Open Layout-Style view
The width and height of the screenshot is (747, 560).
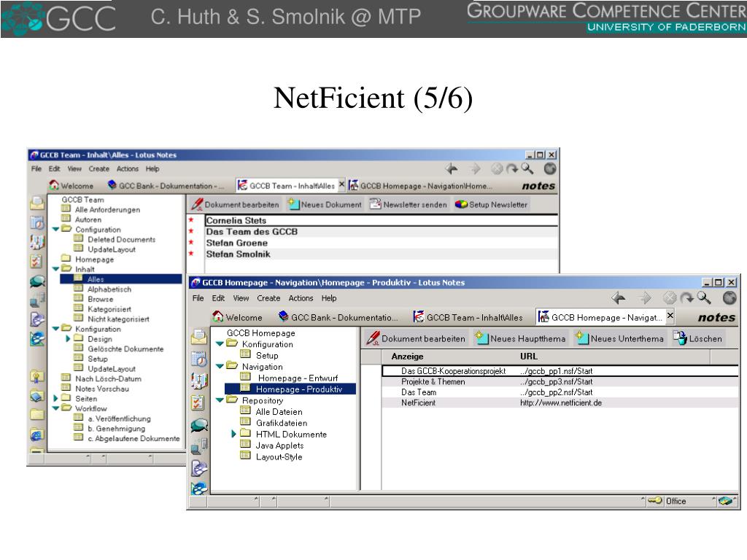pyautogui.click(x=279, y=457)
